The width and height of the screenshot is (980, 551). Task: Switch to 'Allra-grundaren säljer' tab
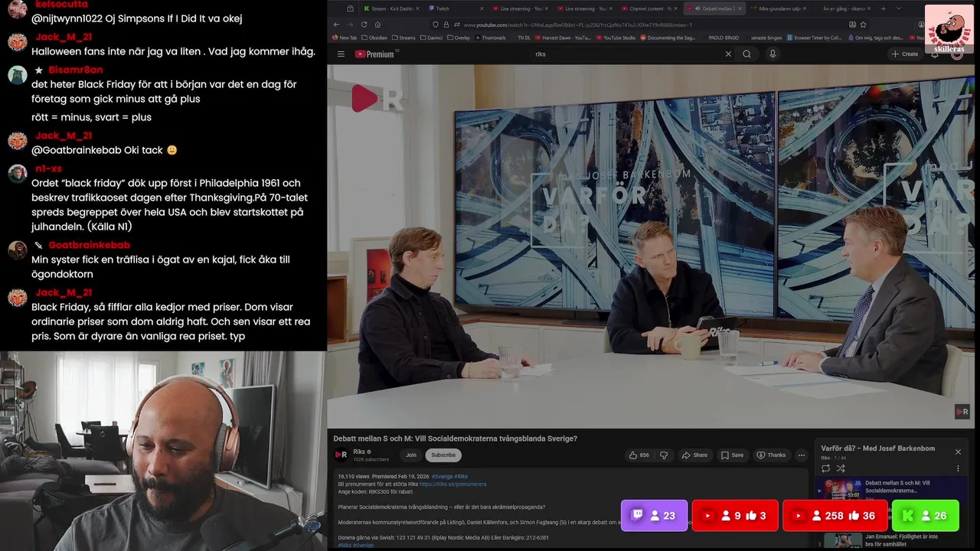(777, 8)
